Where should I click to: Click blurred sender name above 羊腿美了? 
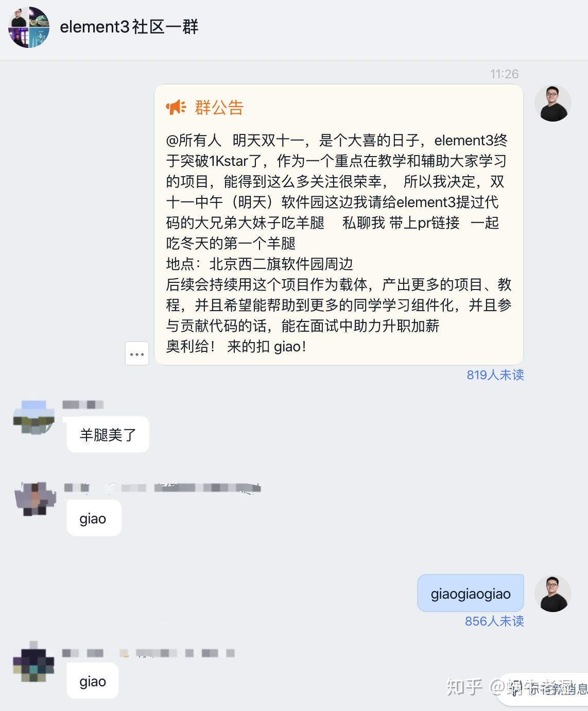click(83, 404)
